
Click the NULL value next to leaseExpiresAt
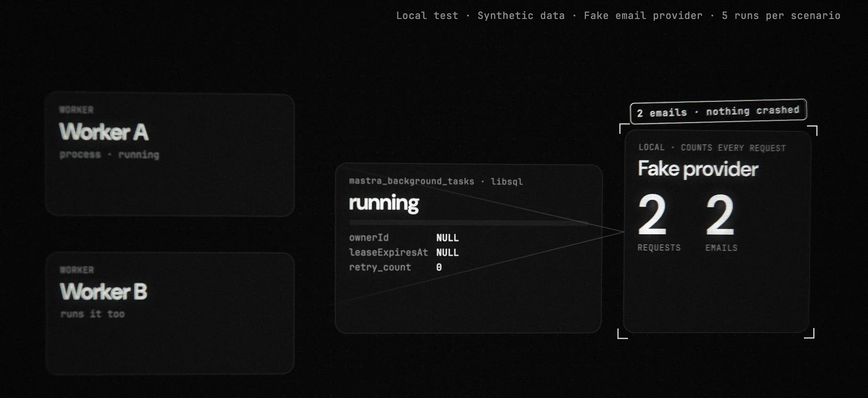[447, 253]
